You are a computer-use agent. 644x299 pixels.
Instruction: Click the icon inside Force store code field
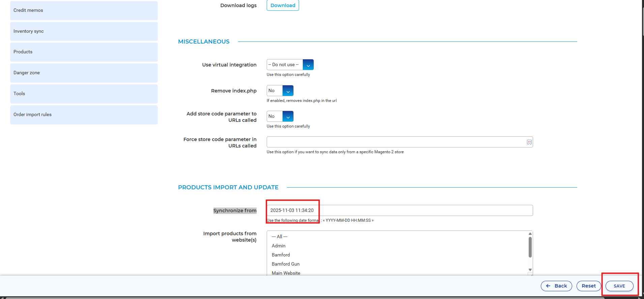pos(529,142)
